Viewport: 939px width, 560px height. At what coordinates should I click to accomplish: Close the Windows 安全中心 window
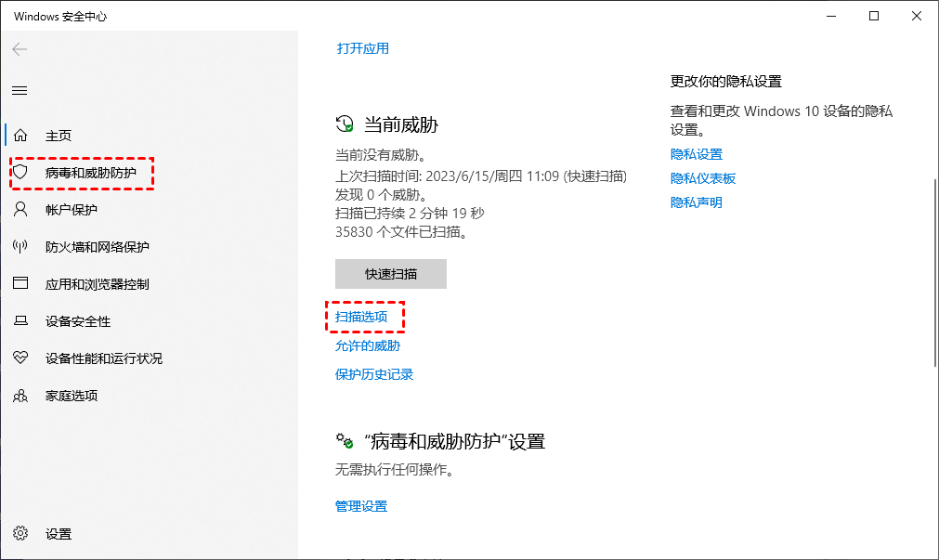pos(916,16)
